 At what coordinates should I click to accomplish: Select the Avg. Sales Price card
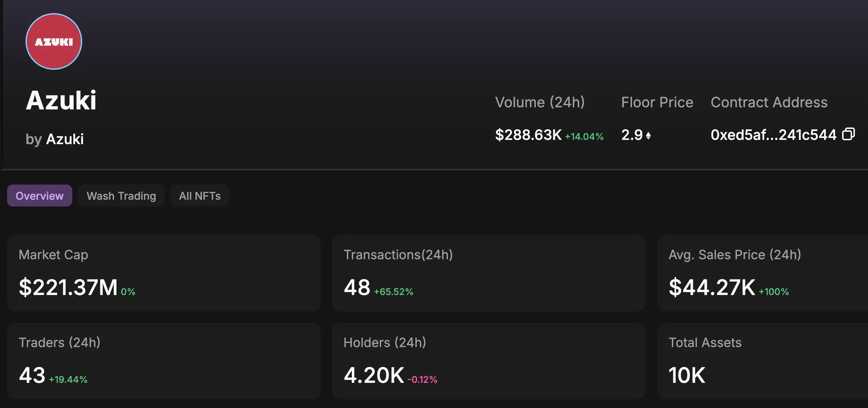click(761, 273)
